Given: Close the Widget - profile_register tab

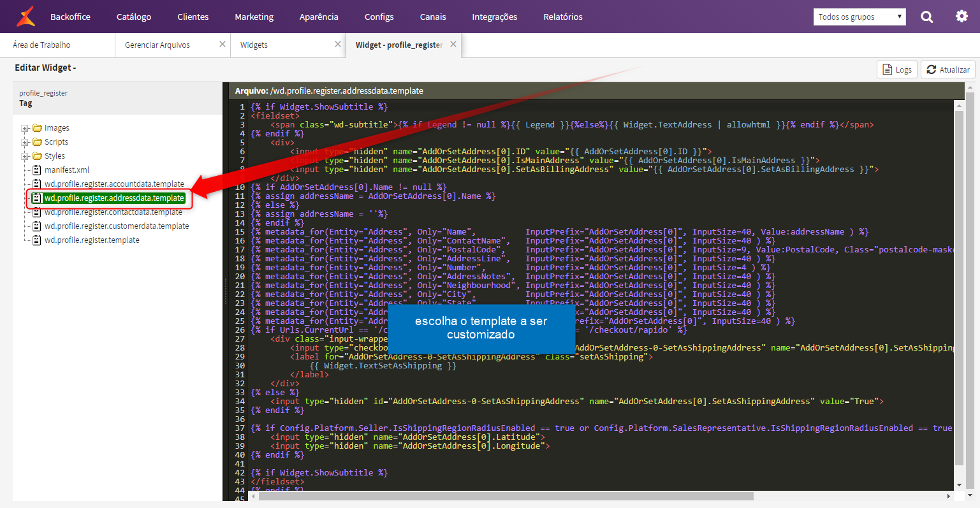Looking at the screenshot, I should click(x=453, y=44).
